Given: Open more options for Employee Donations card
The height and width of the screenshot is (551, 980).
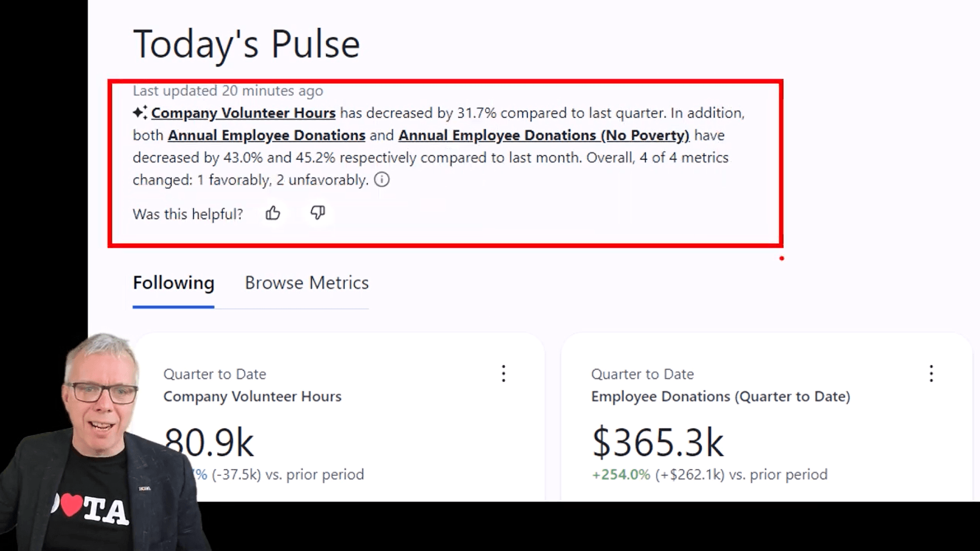Looking at the screenshot, I should pyautogui.click(x=931, y=374).
